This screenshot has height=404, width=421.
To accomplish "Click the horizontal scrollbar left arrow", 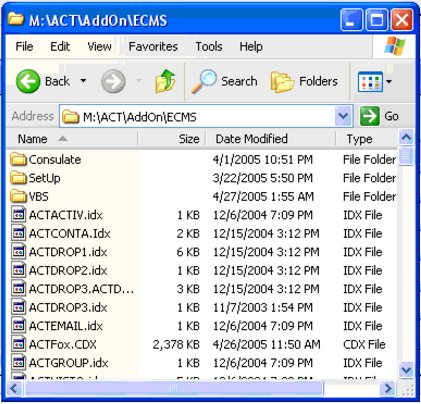I will click(x=14, y=388).
